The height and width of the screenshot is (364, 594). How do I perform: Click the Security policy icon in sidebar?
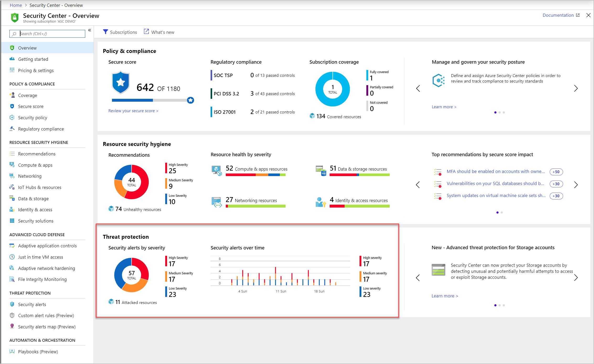pyautogui.click(x=12, y=117)
